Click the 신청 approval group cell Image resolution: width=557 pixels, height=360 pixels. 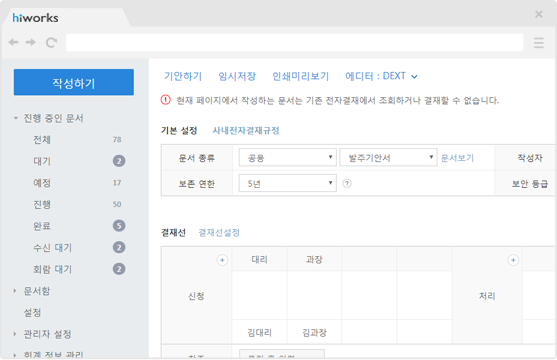pos(196,296)
